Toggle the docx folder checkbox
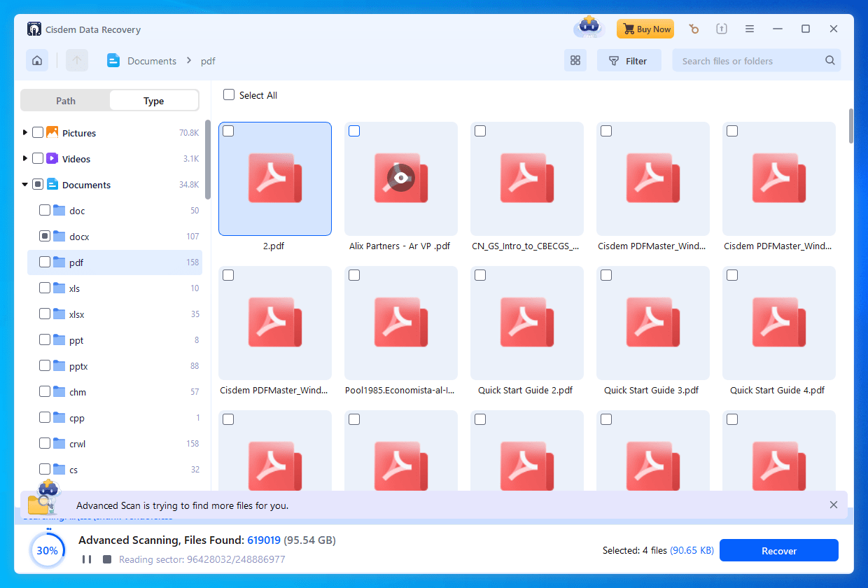The height and width of the screenshot is (588, 868). pyautogui.click(x=45, y=236)
